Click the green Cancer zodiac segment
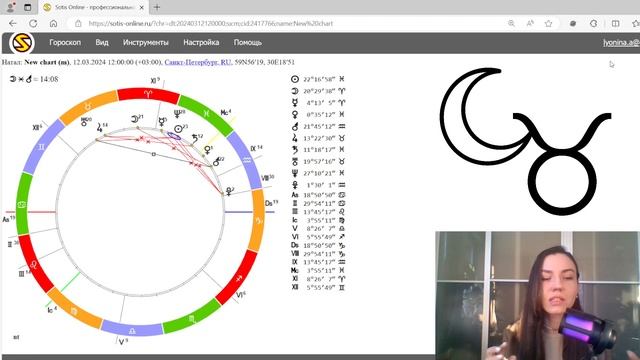The width and height of the screenshot is (640, 360). (22, 204)
